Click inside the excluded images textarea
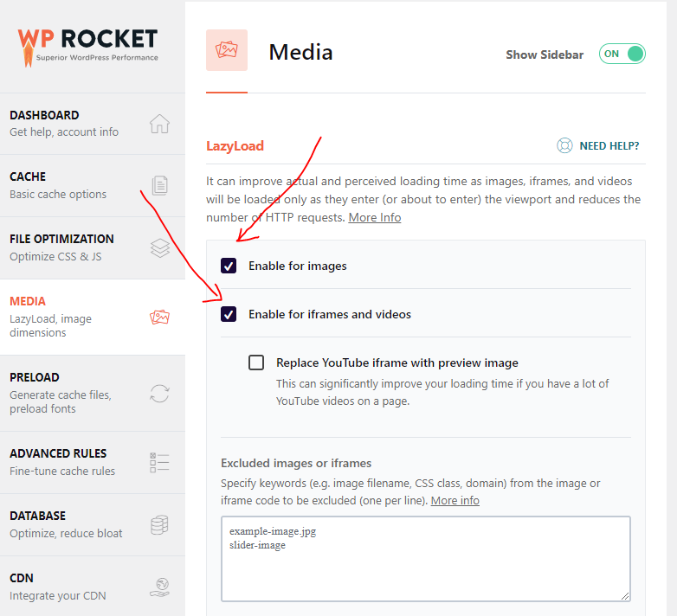 (x=426, y=559)
